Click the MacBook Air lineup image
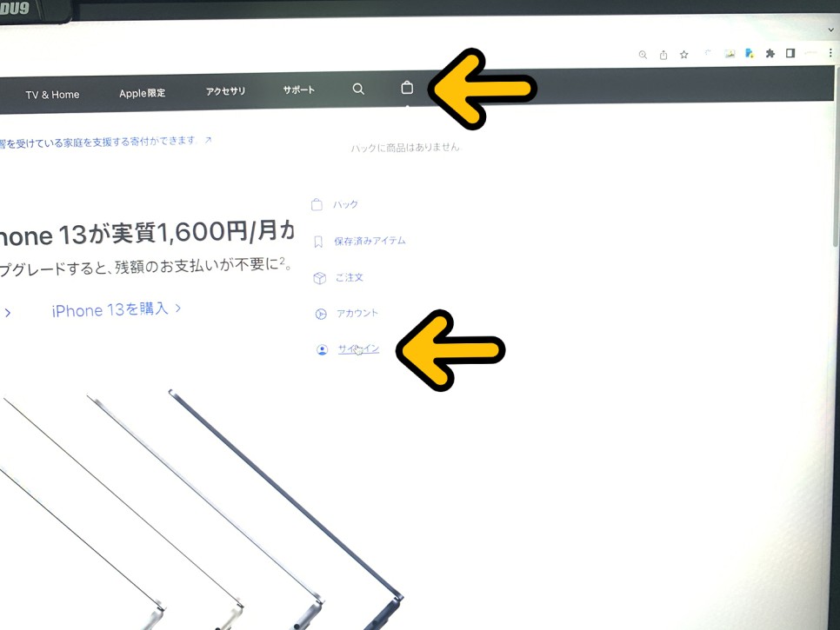 [201, 508]
